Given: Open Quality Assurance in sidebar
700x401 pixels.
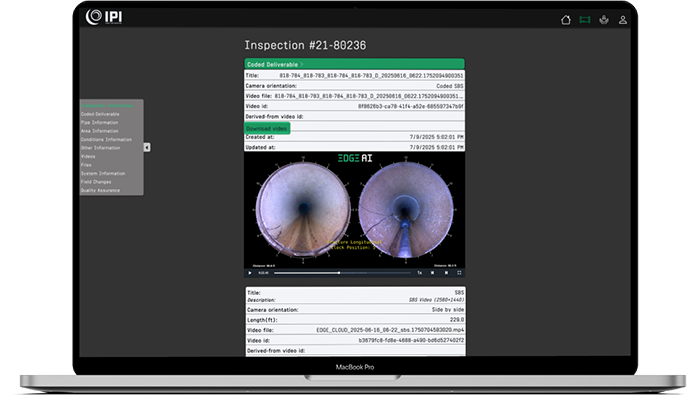Looking at the screenshot, I should coord(100,190).
